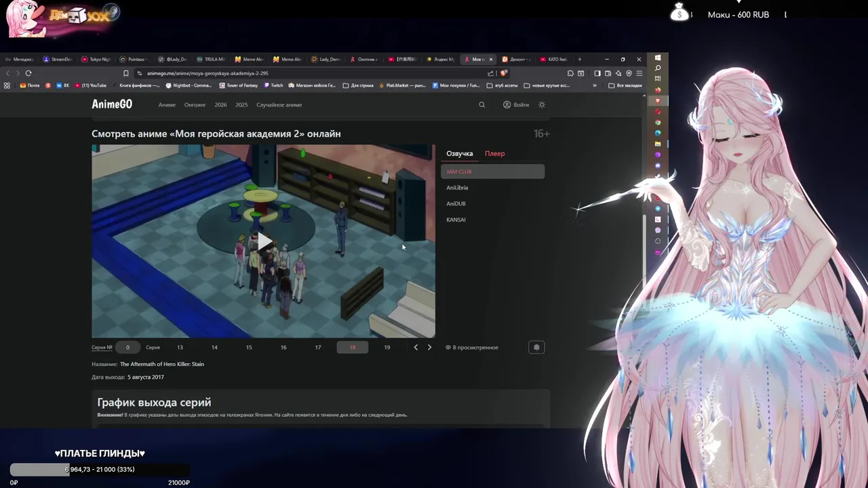Go to the next episodes with right chevron

tap(429, 347)
